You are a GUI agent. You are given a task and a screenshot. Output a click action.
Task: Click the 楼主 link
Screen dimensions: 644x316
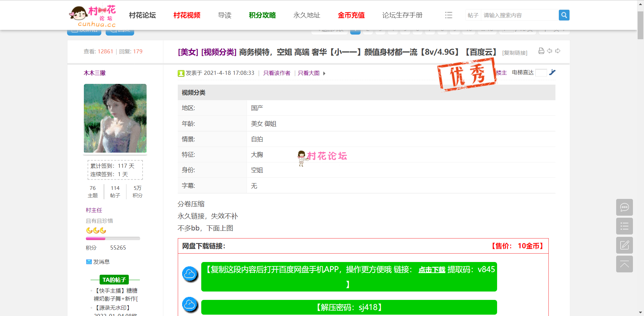pos(501,72)
